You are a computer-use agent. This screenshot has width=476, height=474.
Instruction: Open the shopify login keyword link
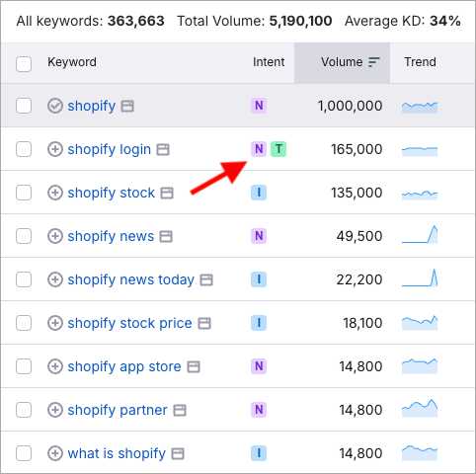(110, 150)
